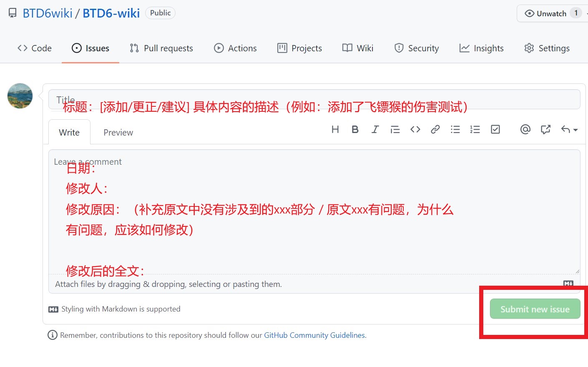Click into the Leave a comment textarea
This screenshot has width=588, height=367.
pos(314,211)
